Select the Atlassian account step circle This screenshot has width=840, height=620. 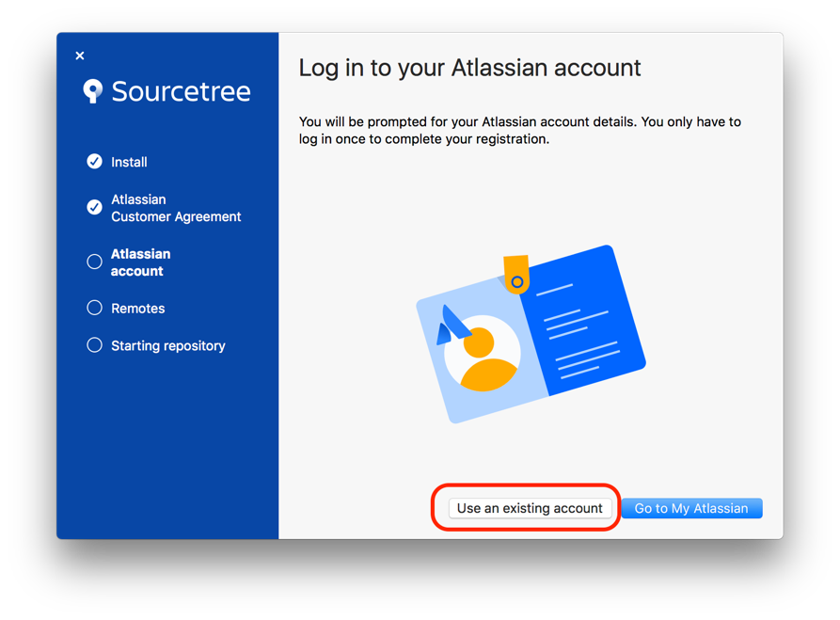click(x=94, y=262)
